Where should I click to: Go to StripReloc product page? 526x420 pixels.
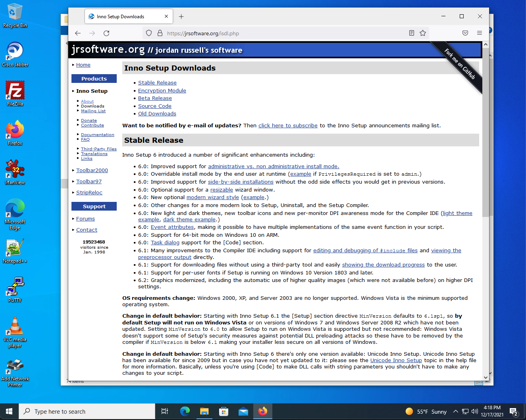pos(89,193)
